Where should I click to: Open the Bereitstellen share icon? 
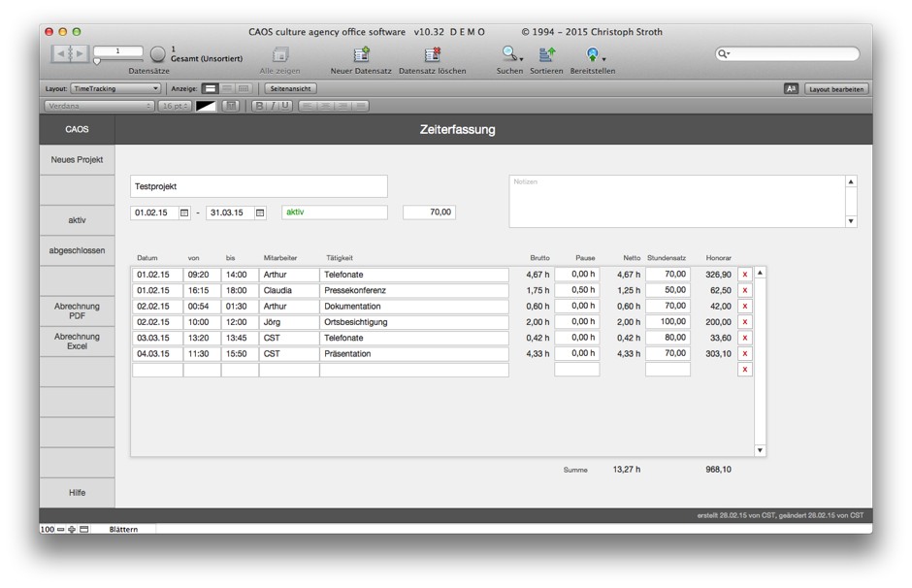coord(593,54)
